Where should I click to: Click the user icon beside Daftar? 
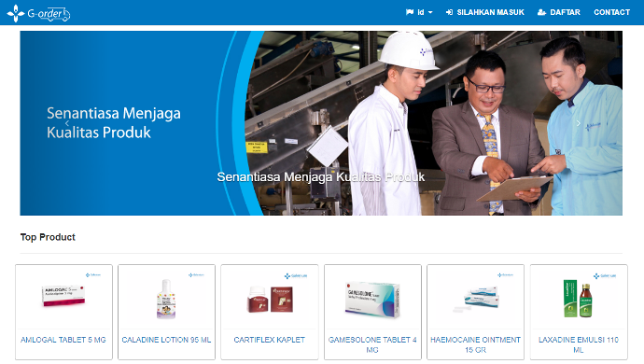pyautogui.click(x=541, y=12)
